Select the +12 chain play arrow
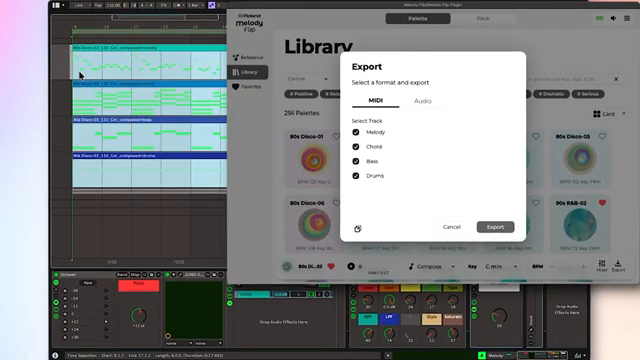 coord(106,322)
